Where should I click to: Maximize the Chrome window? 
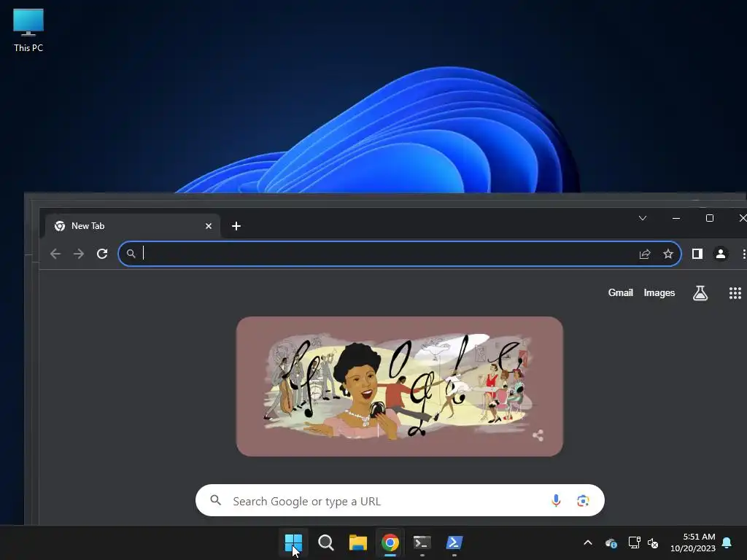coord(709,218)
